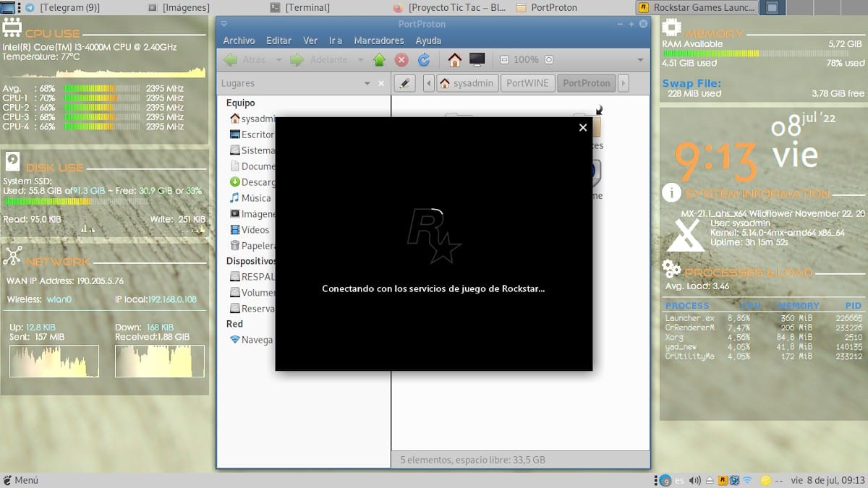This screenshot has height=488, width=868.
Task: Open the view mode dropdown arrow in toolbar
Action: 640,60
